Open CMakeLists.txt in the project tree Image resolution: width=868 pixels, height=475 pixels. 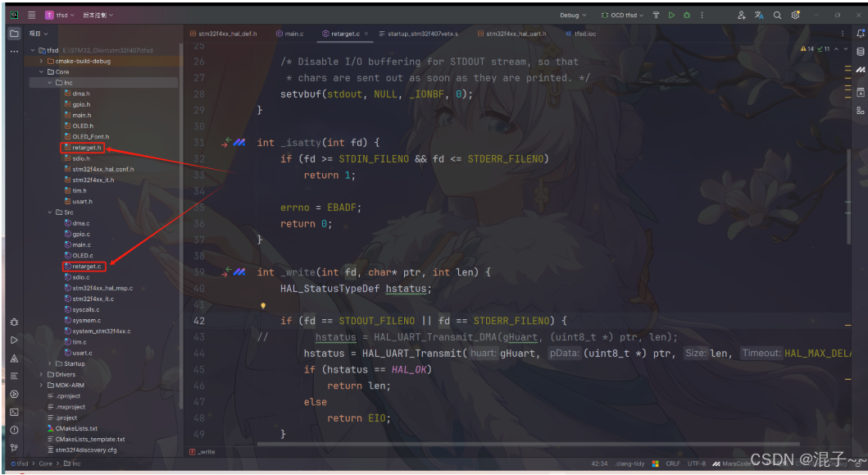coord(72,428)
